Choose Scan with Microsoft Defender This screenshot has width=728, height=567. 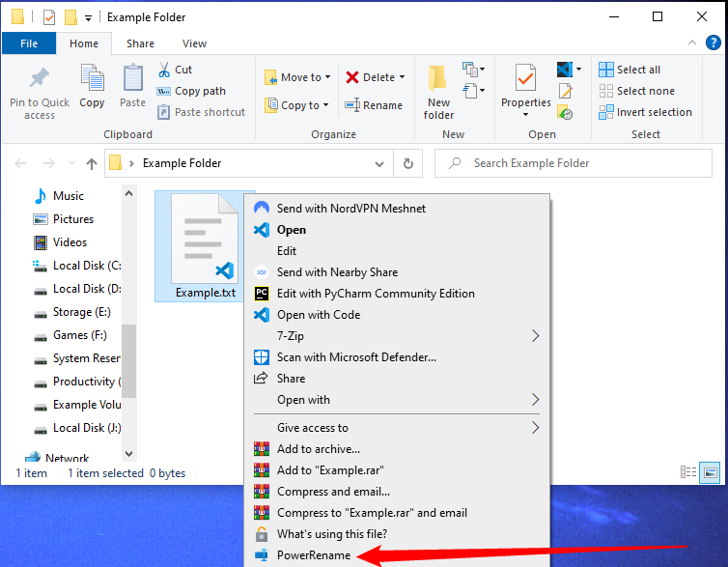coord(356,357)
